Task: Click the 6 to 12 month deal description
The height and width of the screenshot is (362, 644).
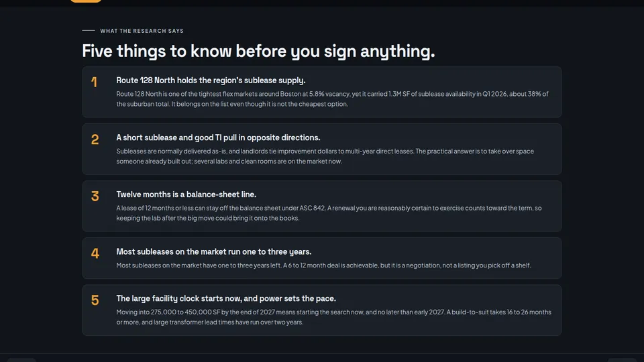Action: click(x=323, y=265)
